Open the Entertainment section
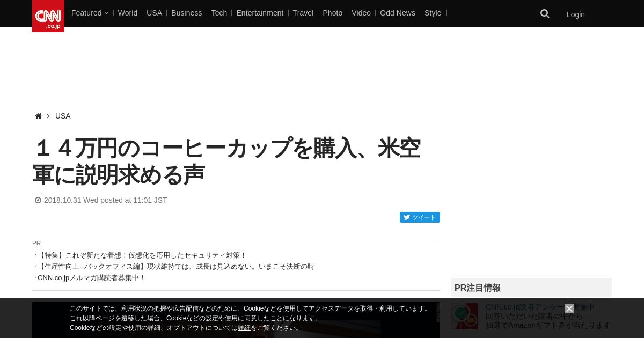Screen dimensions: 644x338 click(260, 13)
